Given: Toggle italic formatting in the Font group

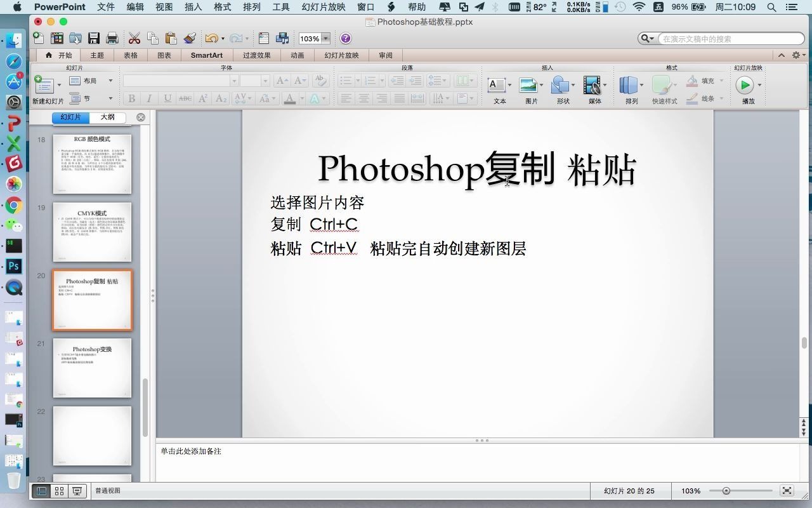Looking at the screenshot, I should 148,98.
